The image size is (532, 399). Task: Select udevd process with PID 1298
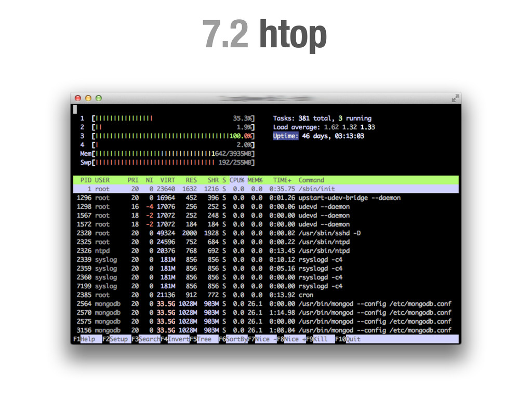[266, 207]
